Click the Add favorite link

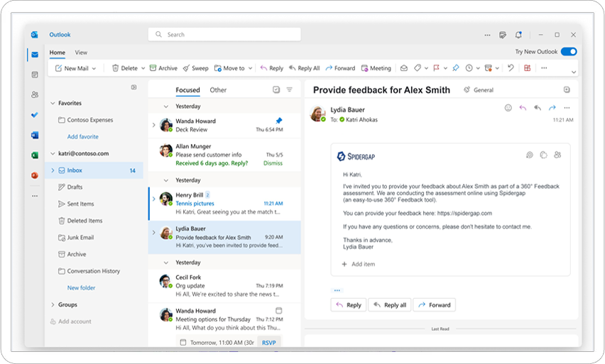[x=82, y=137]
